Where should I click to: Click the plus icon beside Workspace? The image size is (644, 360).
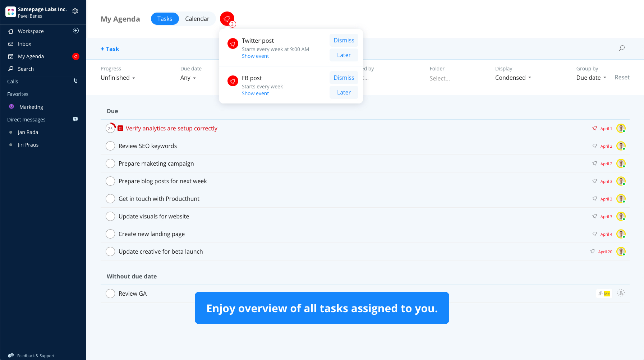pos(76,31)
